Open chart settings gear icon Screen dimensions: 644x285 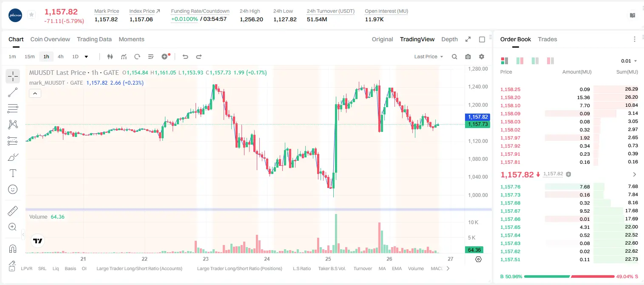482,57
